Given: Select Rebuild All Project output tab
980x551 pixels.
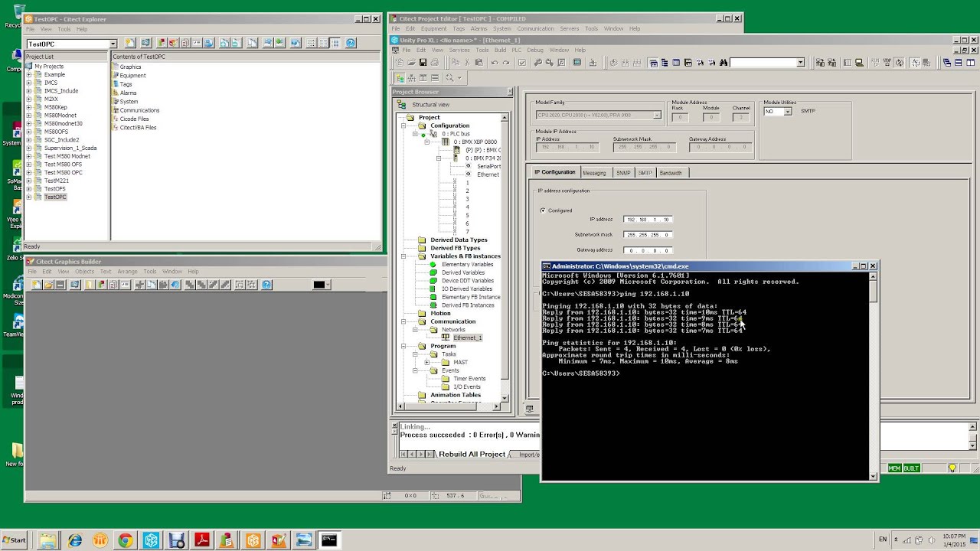Looking at the screenshot, I should [x=472, y=454].
